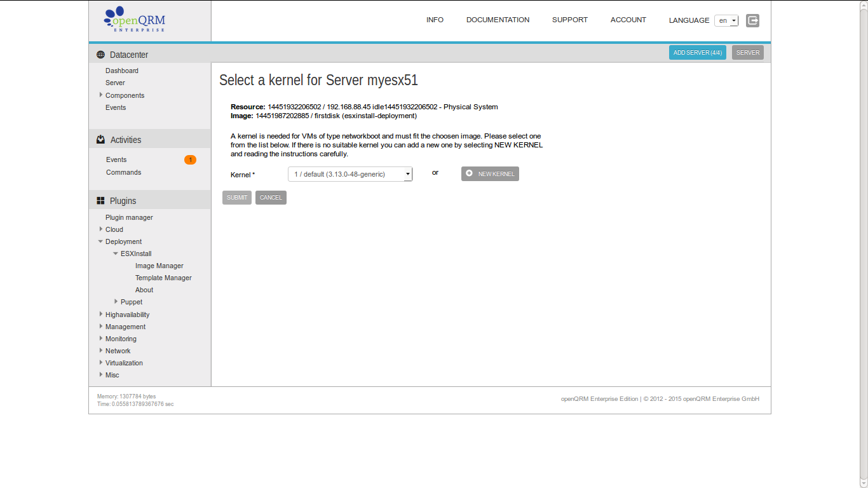Click the Datacenter section header

coord(149,55)
